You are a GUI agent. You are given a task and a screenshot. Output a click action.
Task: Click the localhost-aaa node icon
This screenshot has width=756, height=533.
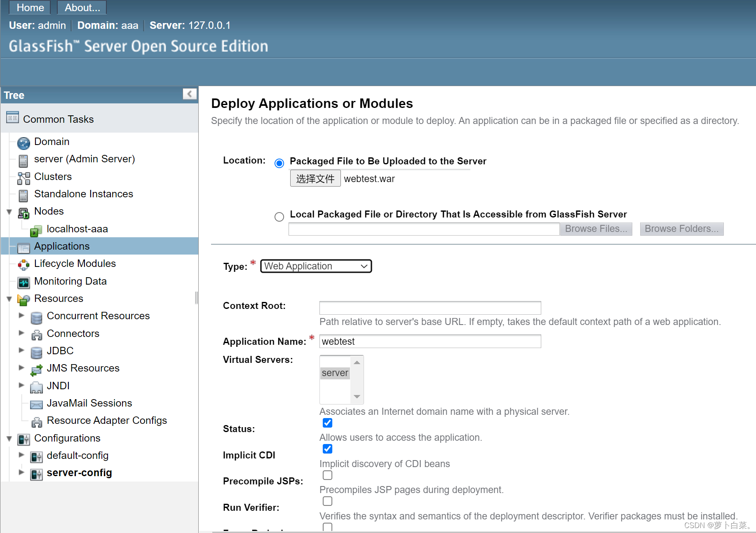pos(36,230)
